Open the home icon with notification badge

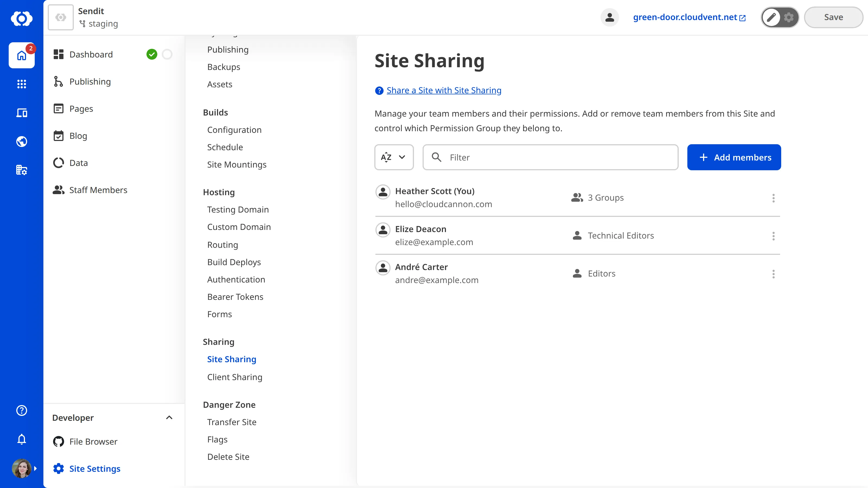click(22, 55)
